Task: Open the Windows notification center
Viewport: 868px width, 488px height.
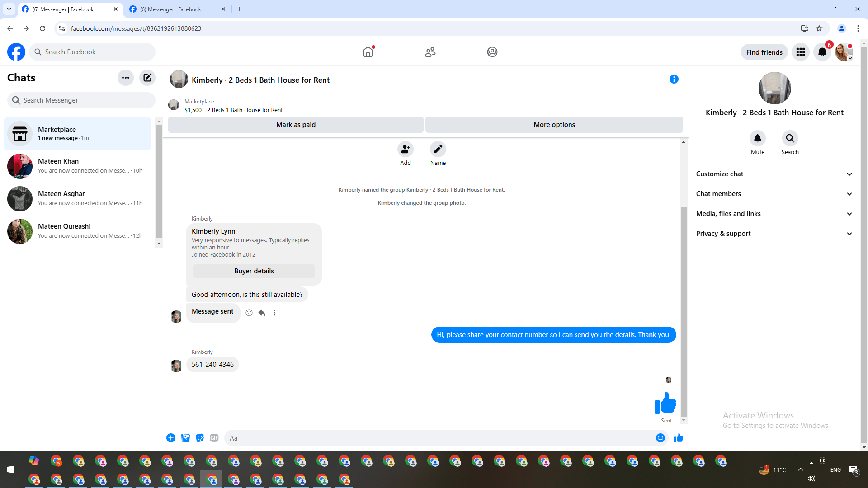Action: pos(854,470)
